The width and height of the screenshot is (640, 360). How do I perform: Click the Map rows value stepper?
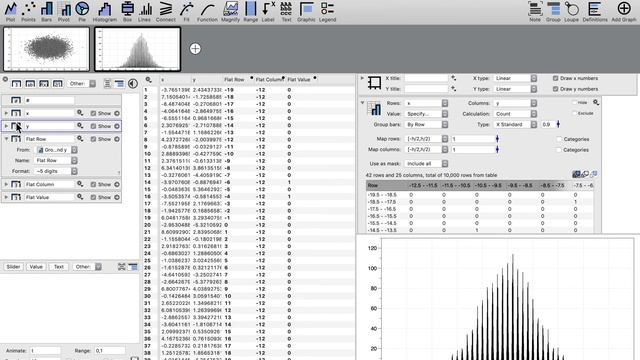pyautogui.click(x=497, y=139)
